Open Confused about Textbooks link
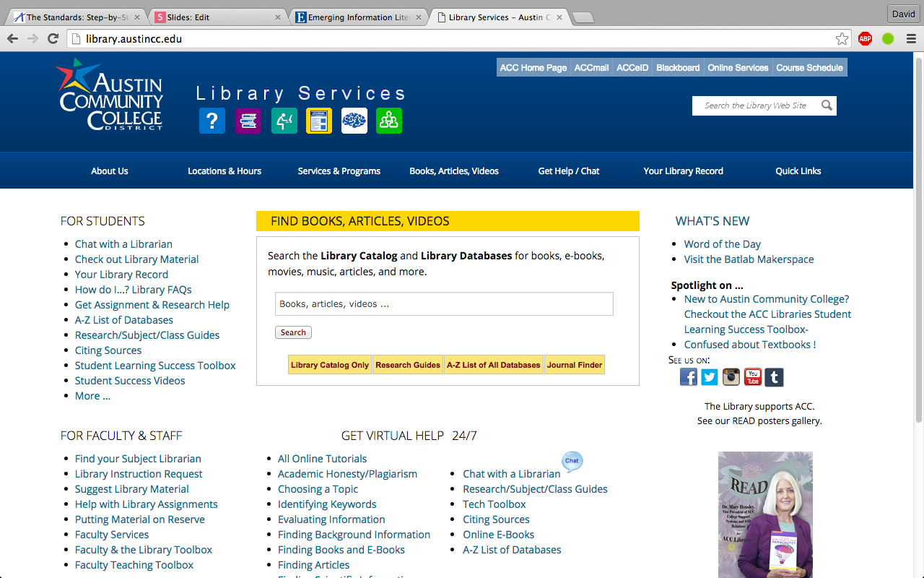 click(750, 345)
